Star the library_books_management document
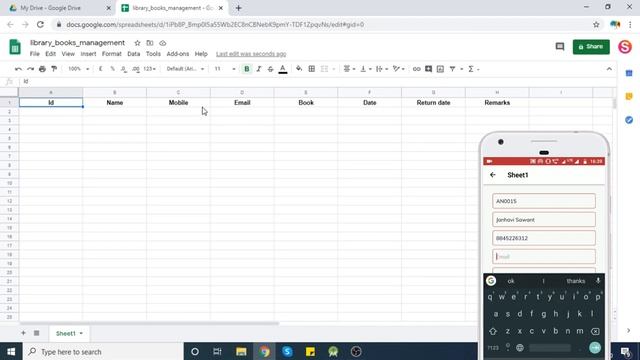 pos(137,43)
